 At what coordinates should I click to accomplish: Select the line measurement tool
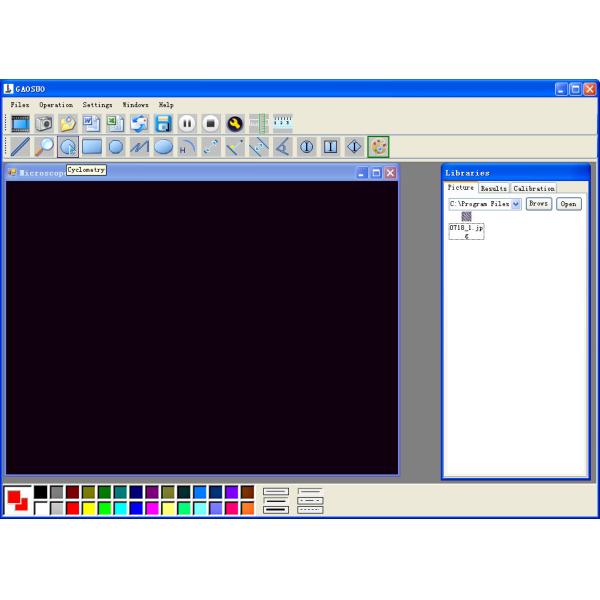pos(20,147)
